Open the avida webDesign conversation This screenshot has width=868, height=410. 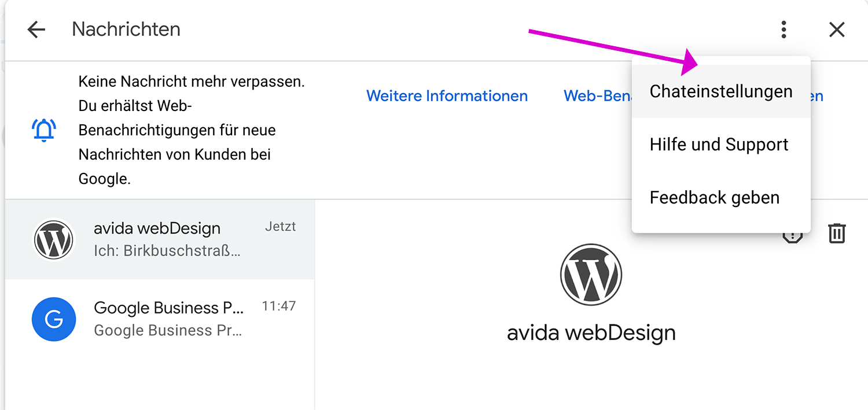click(x=160, y=239)
